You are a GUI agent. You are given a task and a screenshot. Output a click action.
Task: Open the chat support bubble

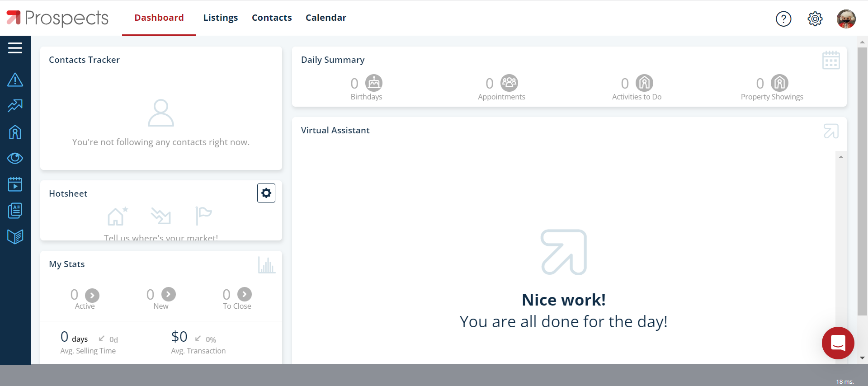(x=838, y=343)
